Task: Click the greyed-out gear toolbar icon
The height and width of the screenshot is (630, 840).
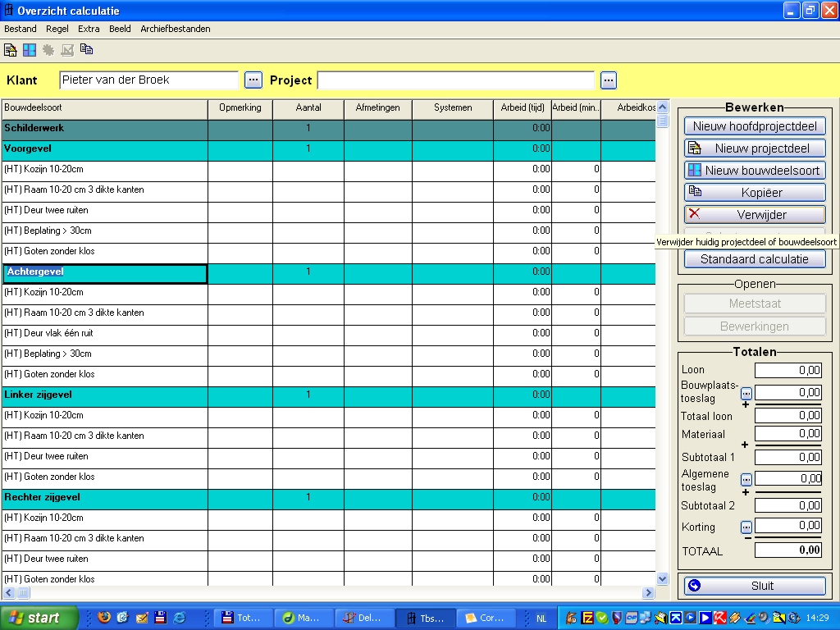Action: click(x=48, y=50)
